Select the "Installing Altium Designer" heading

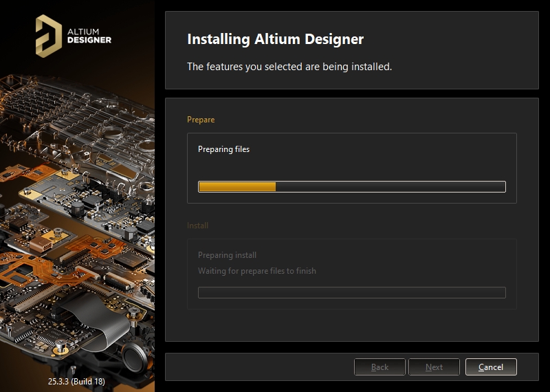pyautogui.click(x=275, y=39)
